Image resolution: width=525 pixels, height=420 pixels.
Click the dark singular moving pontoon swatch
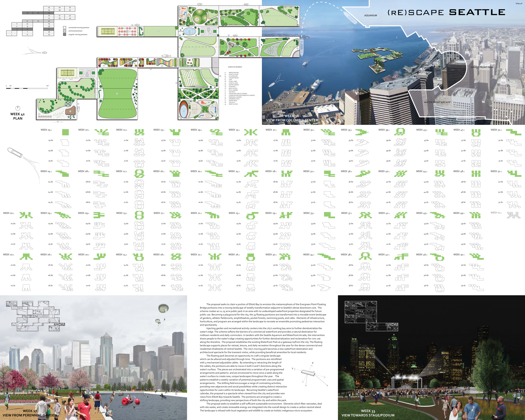coord(64,34)
